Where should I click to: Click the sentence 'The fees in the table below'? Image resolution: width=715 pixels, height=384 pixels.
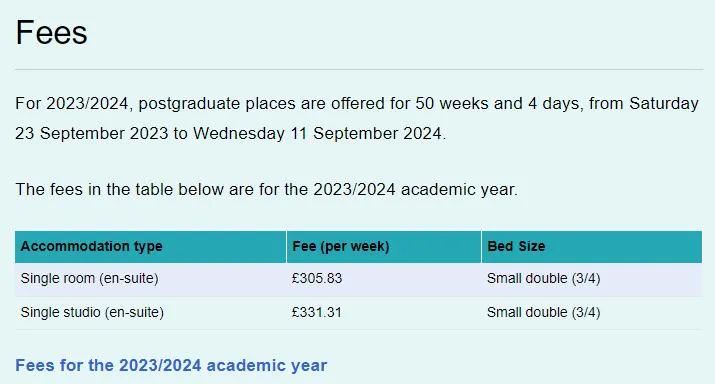[267, 189]
